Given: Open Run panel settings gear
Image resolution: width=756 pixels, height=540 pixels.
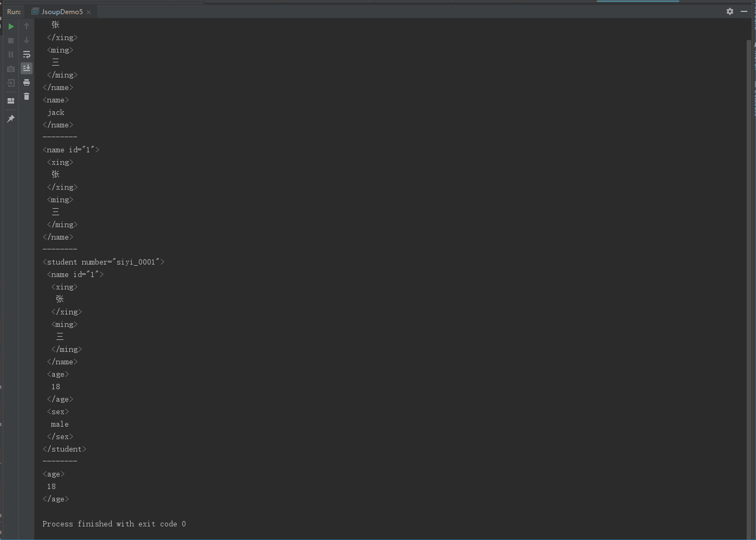Looking at the screenshot, I should click(x=730, y=11).
